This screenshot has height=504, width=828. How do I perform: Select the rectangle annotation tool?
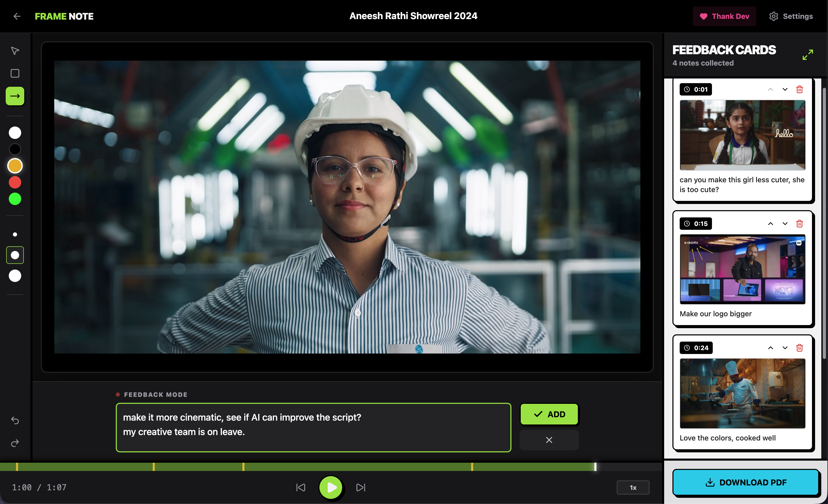pos(15,73)
